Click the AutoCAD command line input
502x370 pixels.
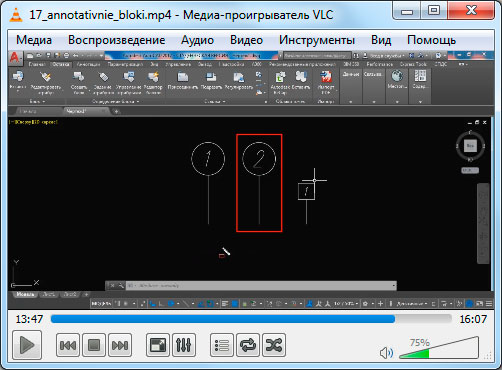[261, 286]
